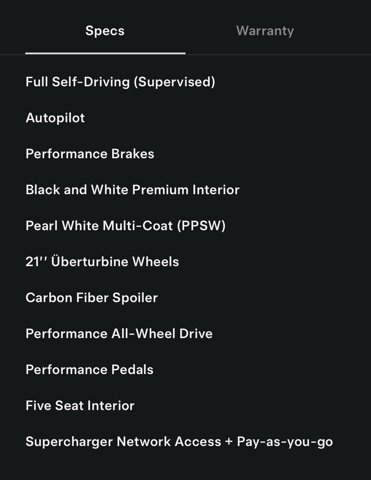Click Pearl White Multi-Coat (PPSW) item
Screen dimensions: 371x480
pyautogui.click(x=126, y=226)
